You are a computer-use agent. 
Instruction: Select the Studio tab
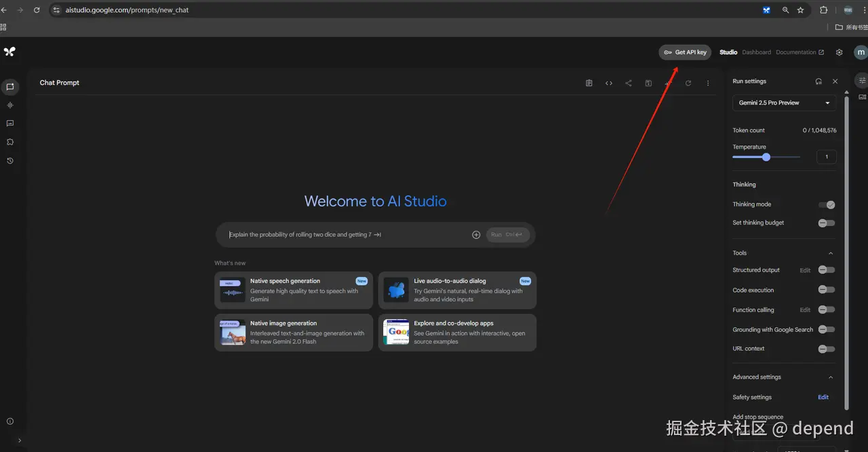tap(728, 52)
